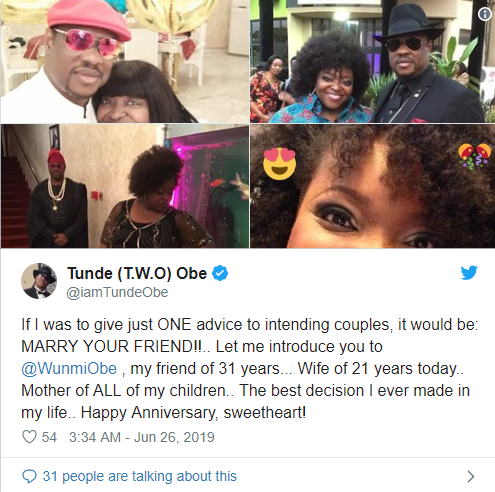The width and height of the screenshot is (495, 492).
Task: Open the photo with the black hat and afro
Action: coord(373,61)
